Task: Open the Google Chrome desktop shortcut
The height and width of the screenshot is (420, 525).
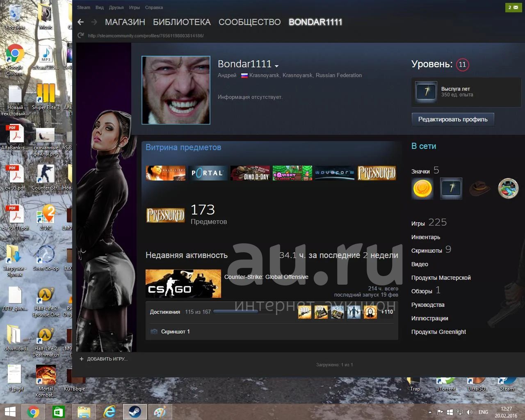Action: tap(15, 60)
